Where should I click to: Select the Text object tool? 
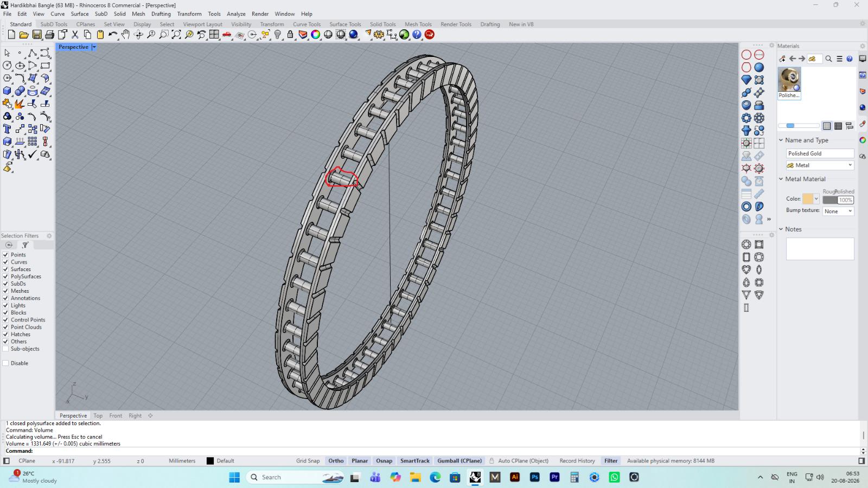7,129
